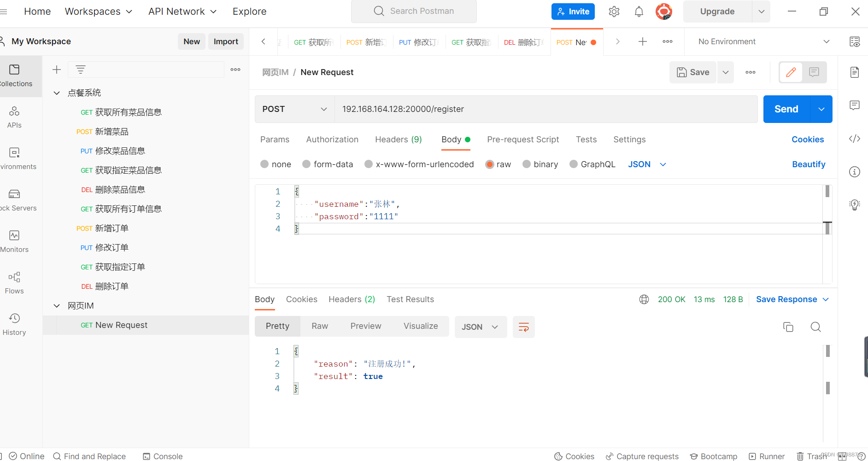Switch to comment mode icon
This screenshot has height=461, width=868.
[814, 72]
